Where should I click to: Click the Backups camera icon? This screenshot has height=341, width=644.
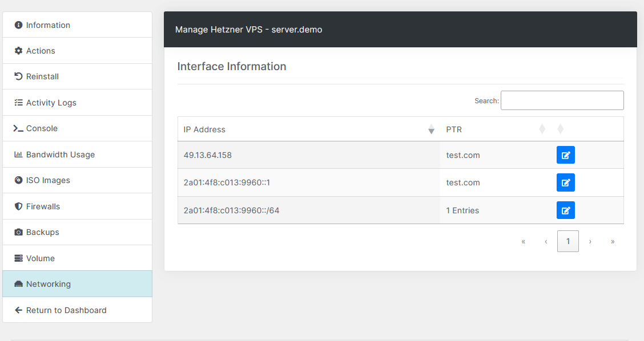[x=18, y=232]
